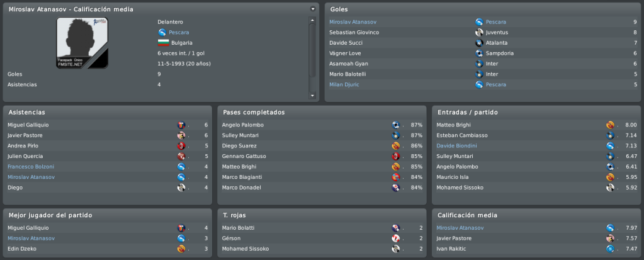Click club badge next to Andrea Pirlo
644x260 pixels.
click(181, 146)
